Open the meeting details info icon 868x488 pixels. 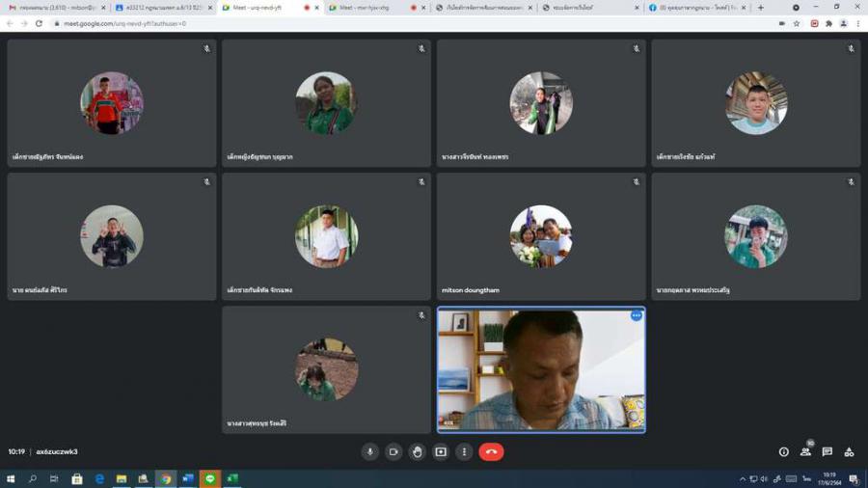(783, 451)
